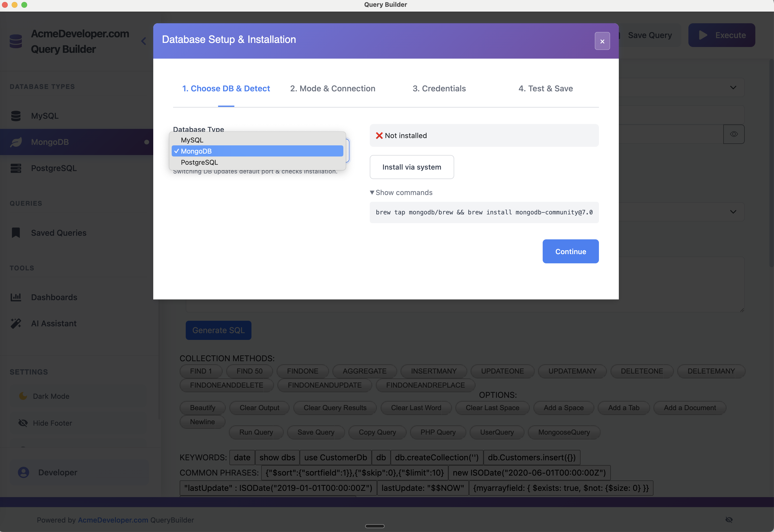Open Saved Queries in sidebar

tap(77, 233)
